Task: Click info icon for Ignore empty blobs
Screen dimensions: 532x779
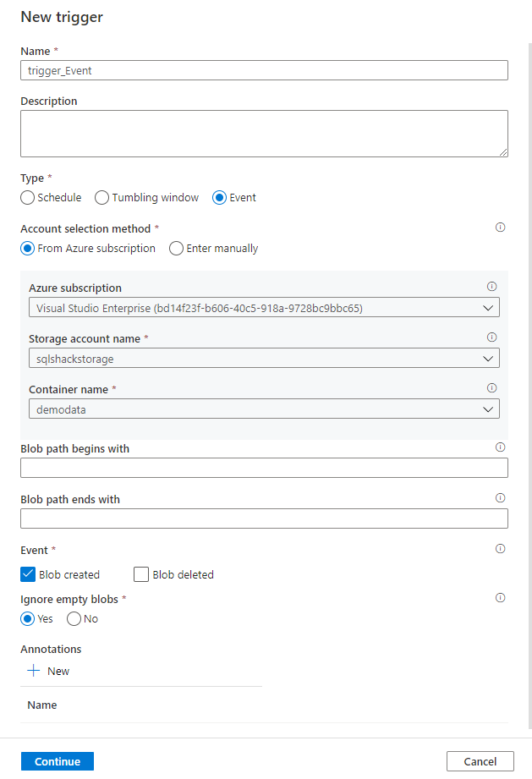Action: [500, 598]
